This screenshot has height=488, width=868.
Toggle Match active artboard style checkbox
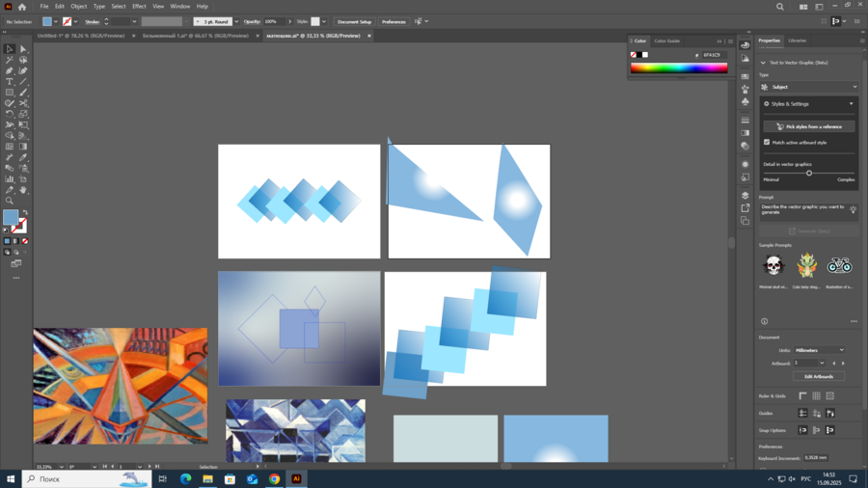767,142
